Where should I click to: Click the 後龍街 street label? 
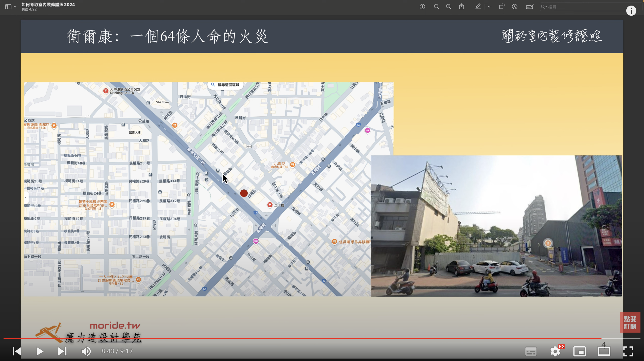click(165, 237)
